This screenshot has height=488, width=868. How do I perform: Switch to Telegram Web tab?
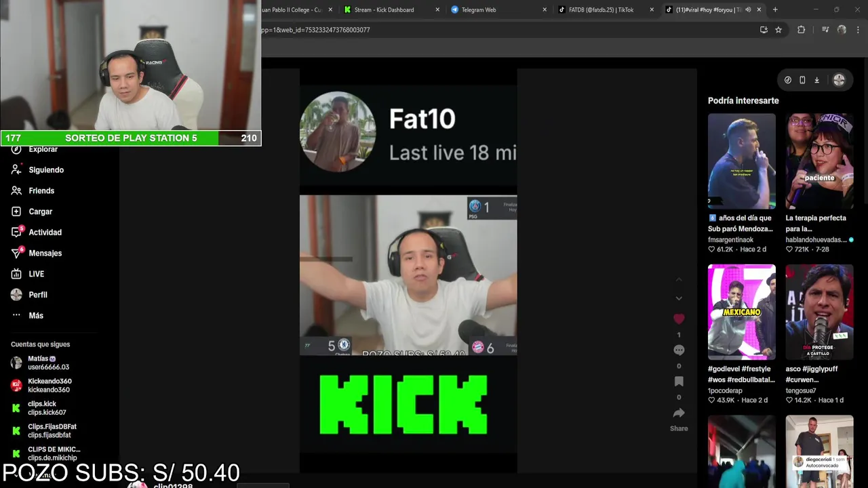pos(479,9)
